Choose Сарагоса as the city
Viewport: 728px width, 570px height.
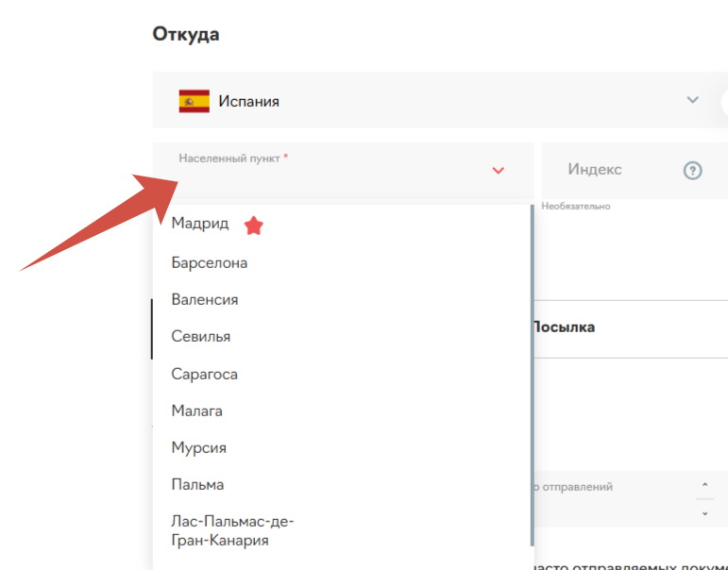coord(204,374)
